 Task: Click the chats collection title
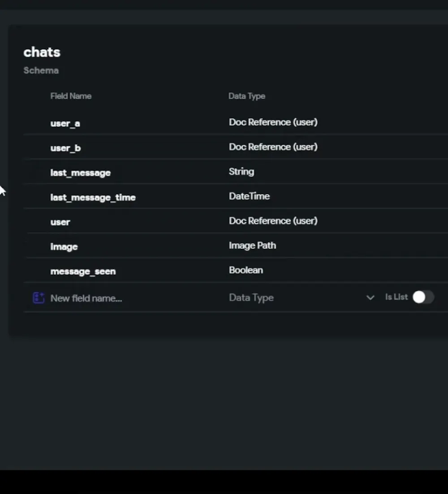point(42,52)
